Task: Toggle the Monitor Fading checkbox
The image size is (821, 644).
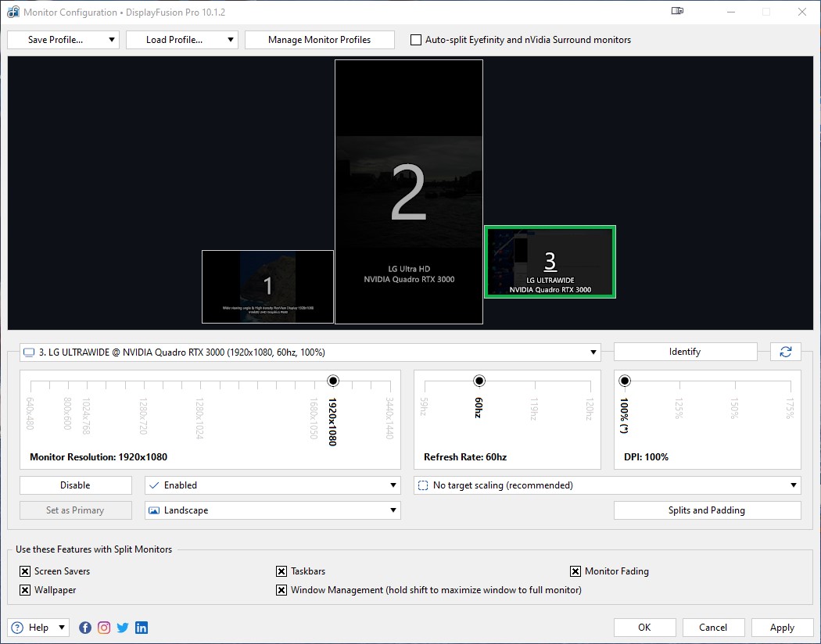Action: click(x=575, y=571)
